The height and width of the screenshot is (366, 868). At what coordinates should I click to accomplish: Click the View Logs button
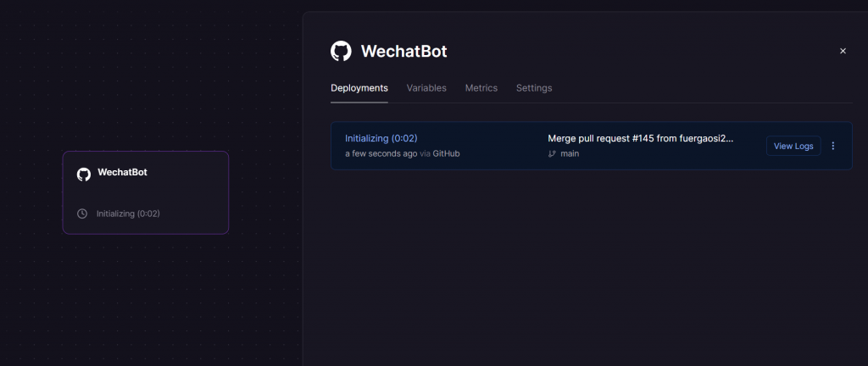(x=793, y=146)
